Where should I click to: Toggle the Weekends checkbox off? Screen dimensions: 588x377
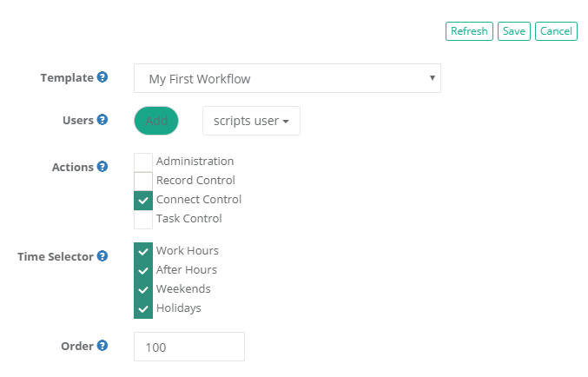pyautogui.click(x=143, y=289)
